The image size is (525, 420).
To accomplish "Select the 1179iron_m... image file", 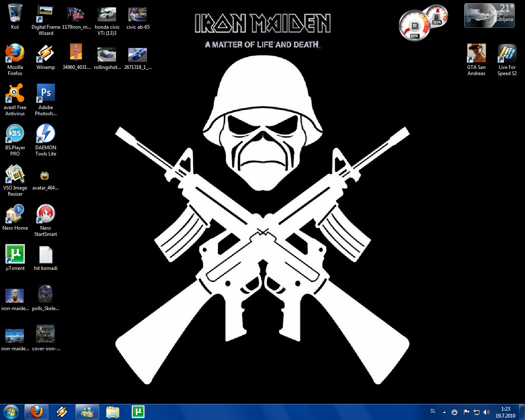I will 76,17.
